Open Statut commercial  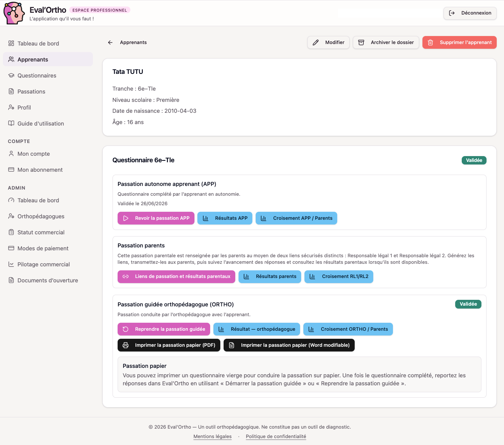click(x=48, y=232)
